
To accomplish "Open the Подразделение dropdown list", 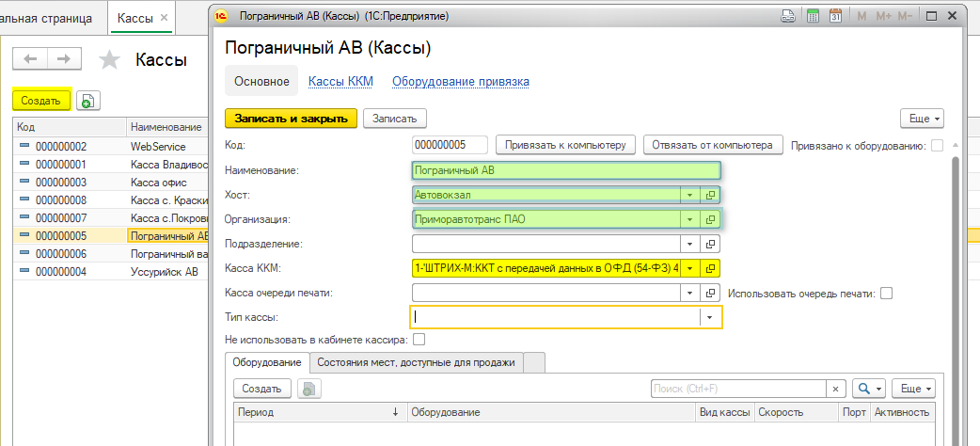I will (x=689, y=244).
